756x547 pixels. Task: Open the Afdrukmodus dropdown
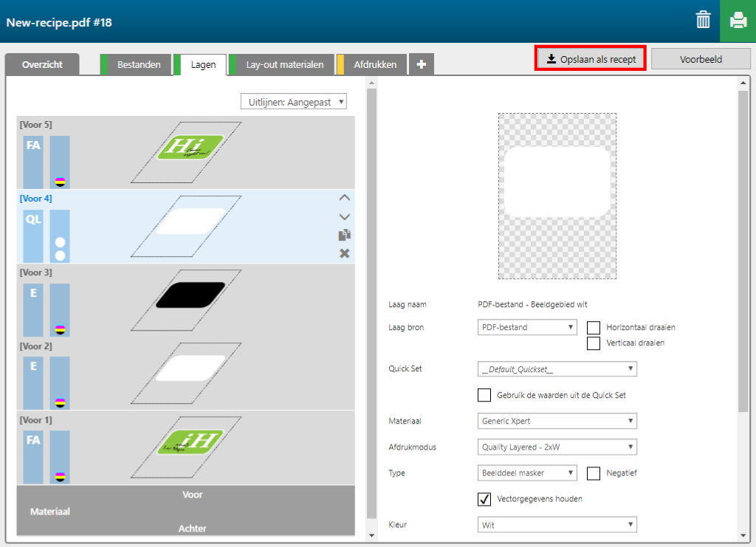pos(557,447)
